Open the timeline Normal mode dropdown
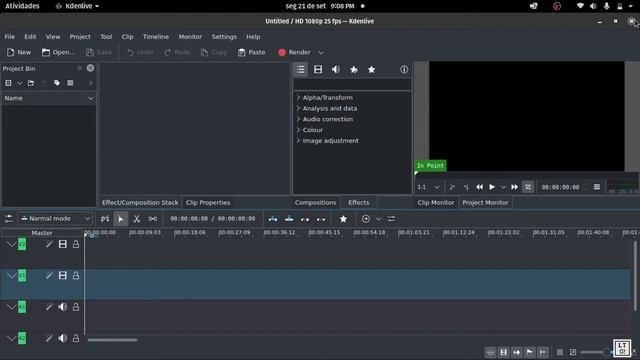640x360 pixels. (56, 219)
